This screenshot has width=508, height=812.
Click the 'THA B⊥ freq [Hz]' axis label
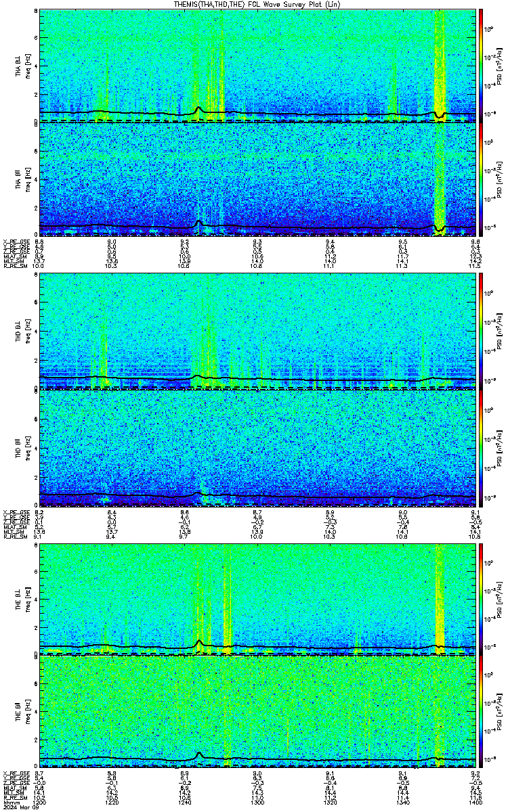(22, 66)
